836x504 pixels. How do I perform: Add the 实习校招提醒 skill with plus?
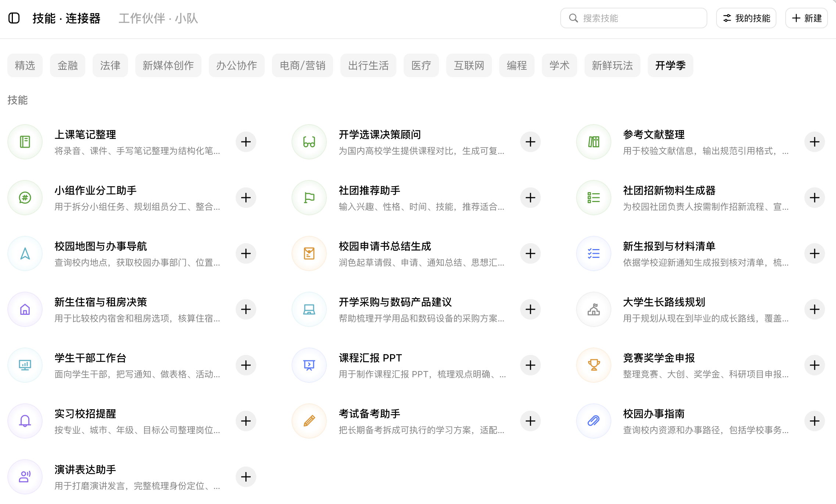[246, 421]
